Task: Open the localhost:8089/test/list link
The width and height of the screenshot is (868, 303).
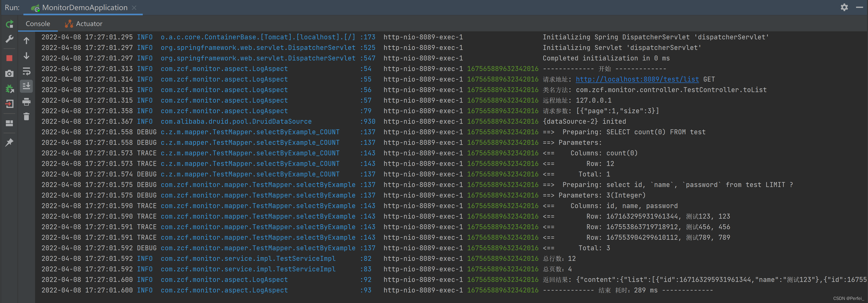Action: click(637, 79)
